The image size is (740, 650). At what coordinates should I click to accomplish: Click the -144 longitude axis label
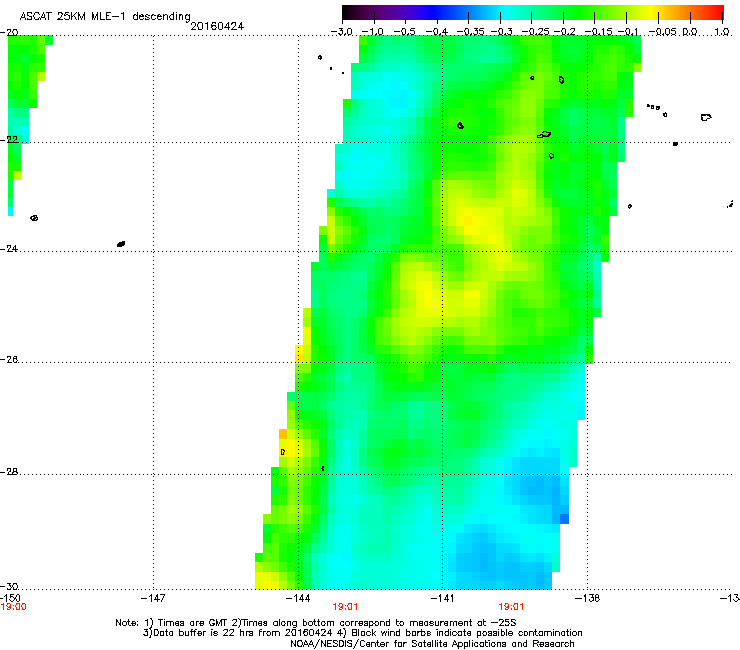298,598
